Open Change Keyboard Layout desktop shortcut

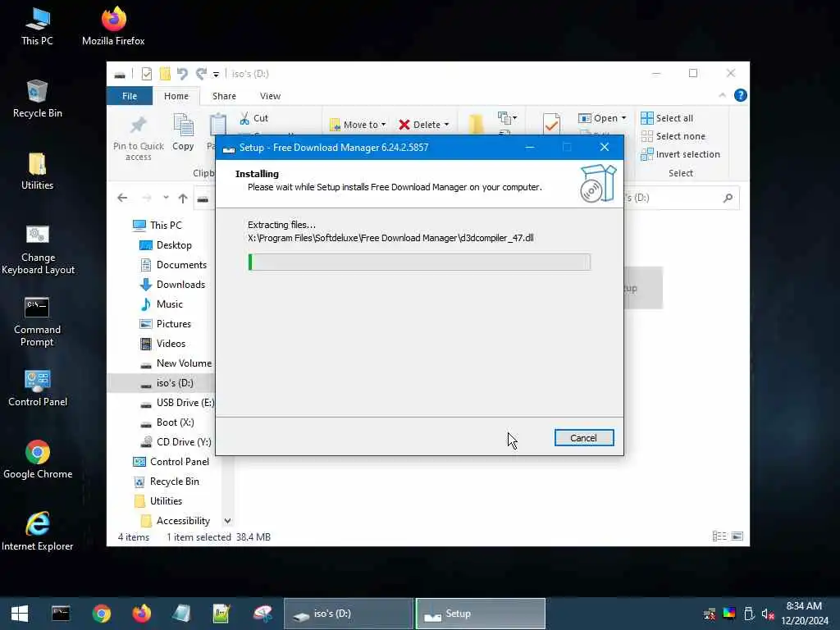(38, 249)
